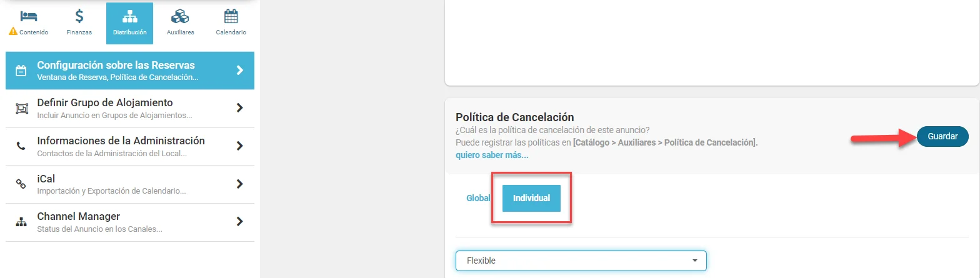This screenshot has width=980, height=278.
Task: Expand the Channel Manager chevron
Action: [x=239, y=222]
